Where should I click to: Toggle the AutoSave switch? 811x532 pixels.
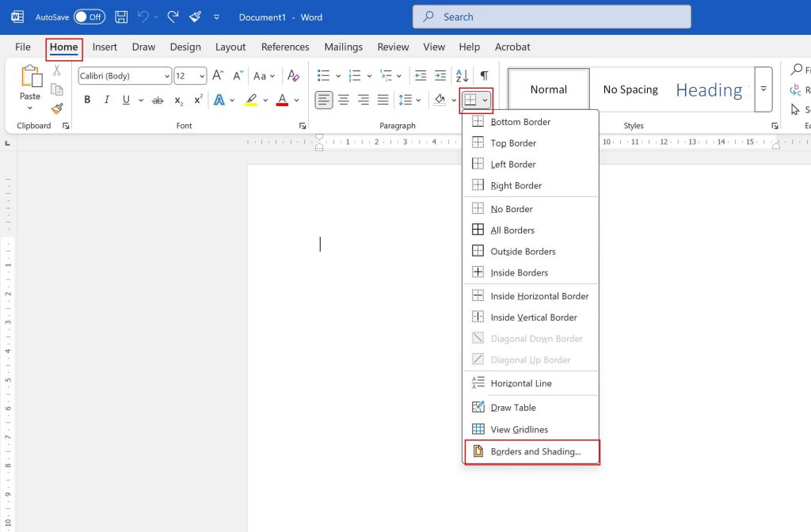(89, 17)
